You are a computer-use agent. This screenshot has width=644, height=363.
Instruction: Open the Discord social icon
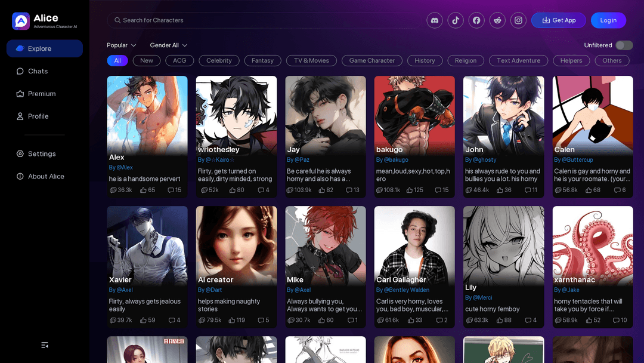435,20
